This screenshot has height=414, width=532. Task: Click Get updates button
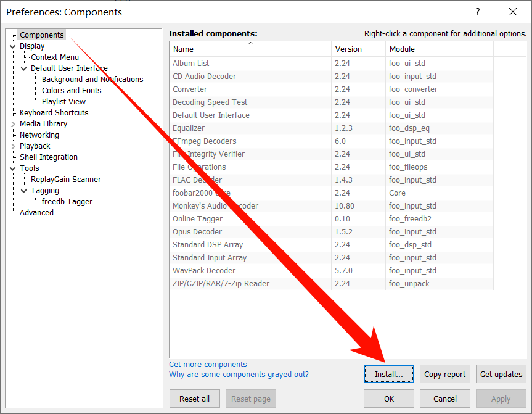pyautogui.click(x=501, y=374)
